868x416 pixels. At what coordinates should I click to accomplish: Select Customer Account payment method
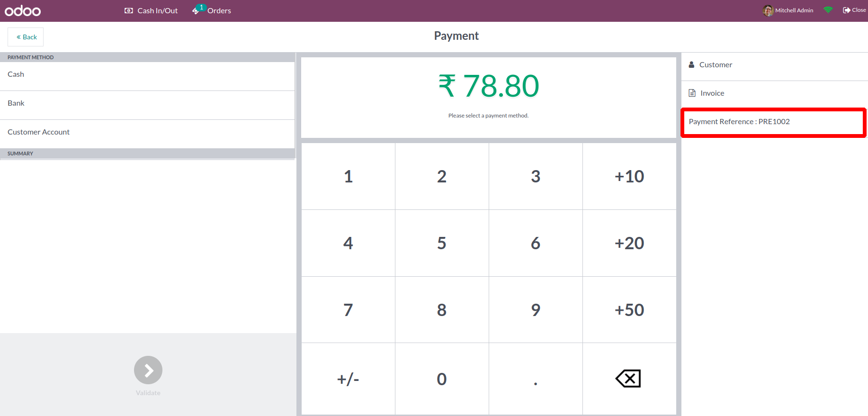pos(147,133)
